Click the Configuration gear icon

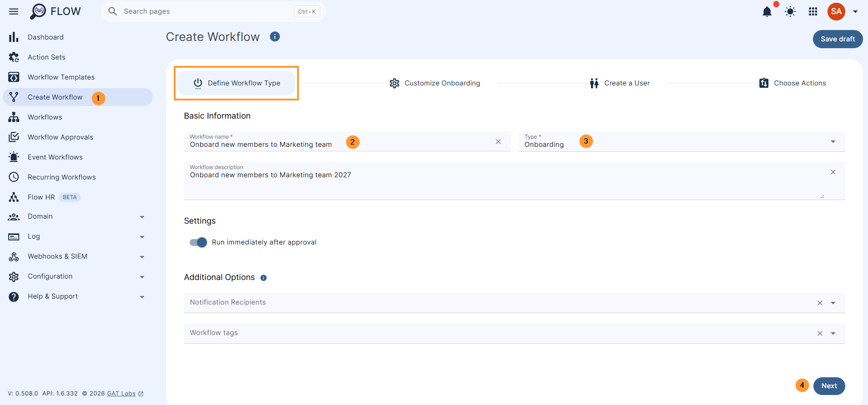point(14,277)
